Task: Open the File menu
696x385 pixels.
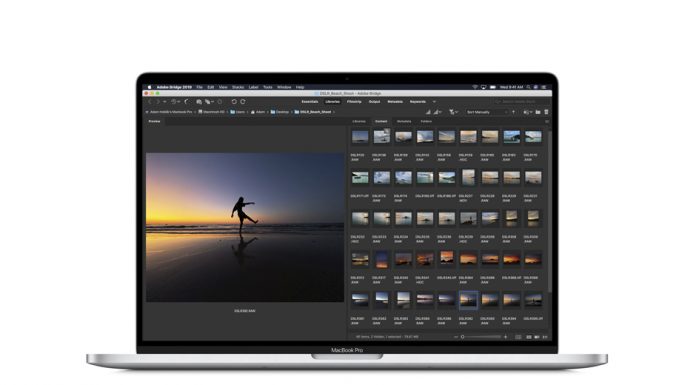Action: [199, 87]
